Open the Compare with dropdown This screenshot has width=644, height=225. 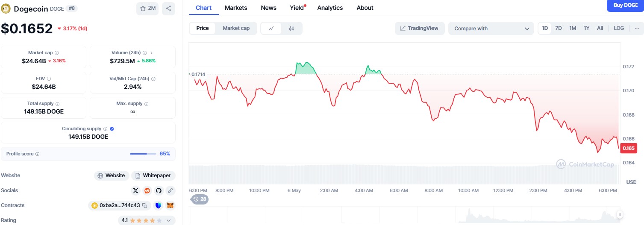[x=491, y=29]
